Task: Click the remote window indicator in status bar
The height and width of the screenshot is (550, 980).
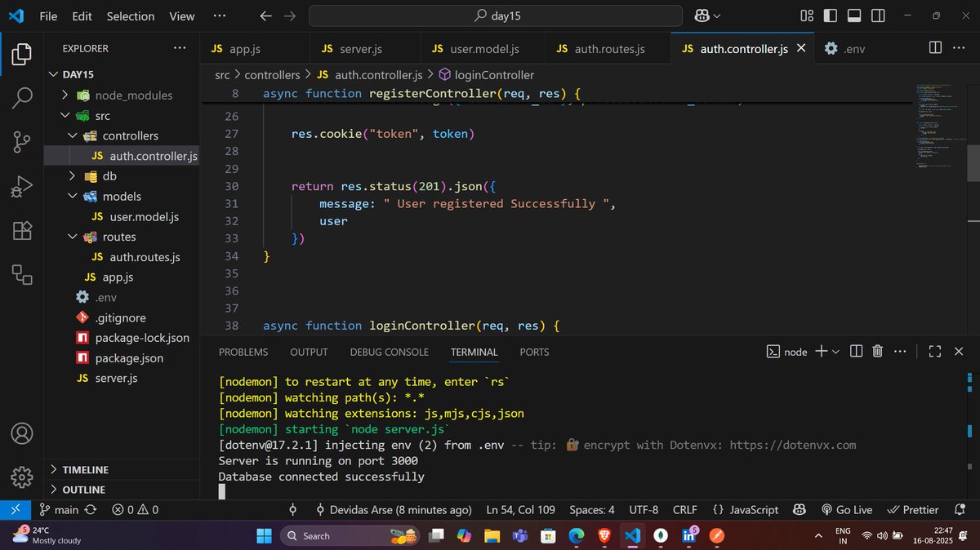Action: coord(16,509)
